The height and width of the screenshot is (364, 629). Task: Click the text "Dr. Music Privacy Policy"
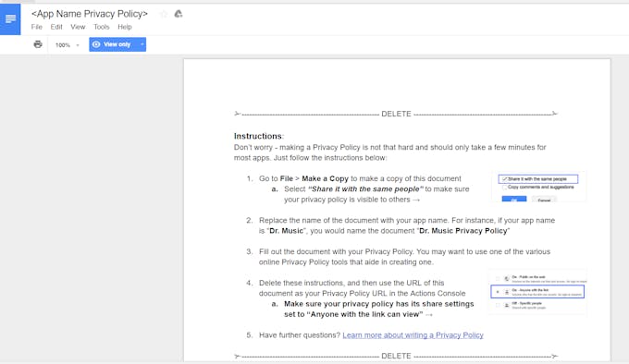[462, 231]
